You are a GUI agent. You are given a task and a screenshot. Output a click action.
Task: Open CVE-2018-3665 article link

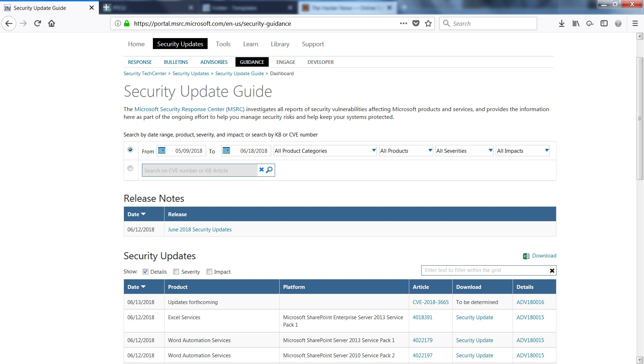tap(431, 302)
